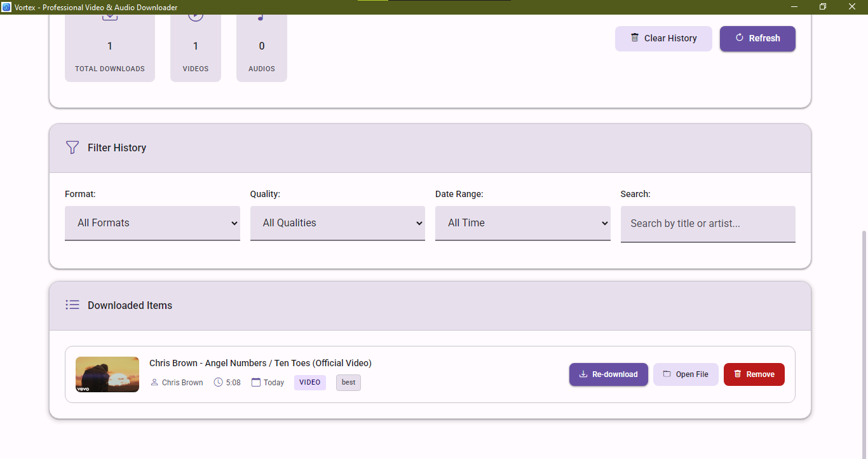Focus the Search by title or artist field

pos(708,224)
